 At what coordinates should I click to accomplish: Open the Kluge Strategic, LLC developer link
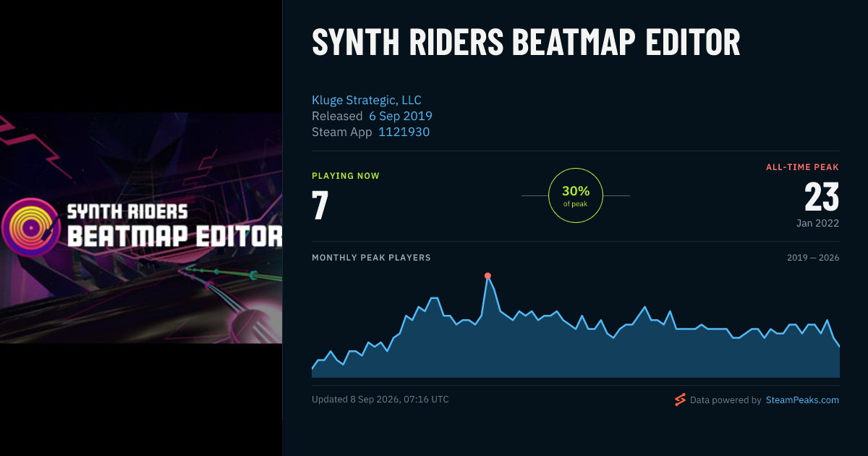(x=367, y=100)
